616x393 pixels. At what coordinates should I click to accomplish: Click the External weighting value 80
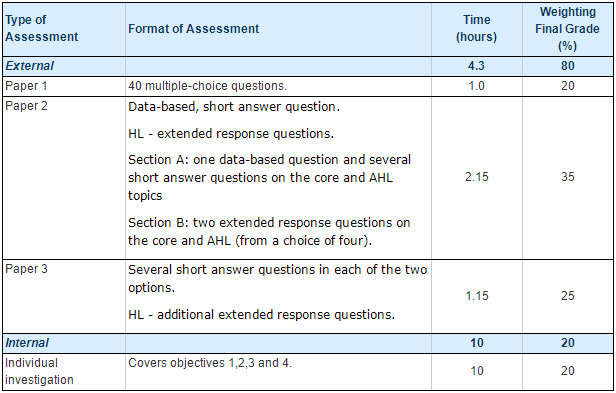(x=568, y=66)
